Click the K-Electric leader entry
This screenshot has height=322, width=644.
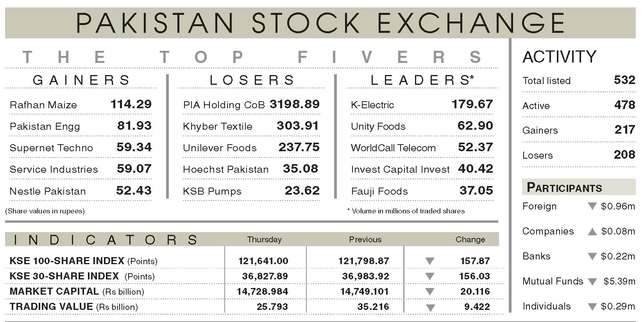pos(422,104)
